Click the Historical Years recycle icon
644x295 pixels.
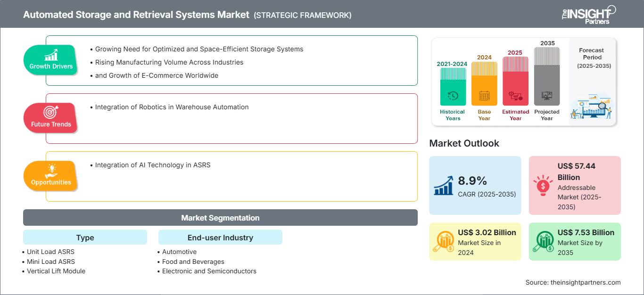[x=452, y=94]
